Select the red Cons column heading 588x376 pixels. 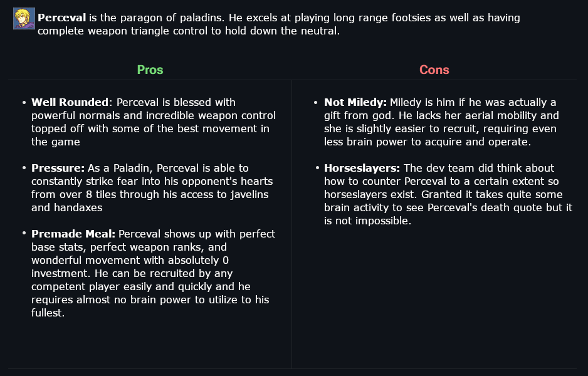[434, 70]
